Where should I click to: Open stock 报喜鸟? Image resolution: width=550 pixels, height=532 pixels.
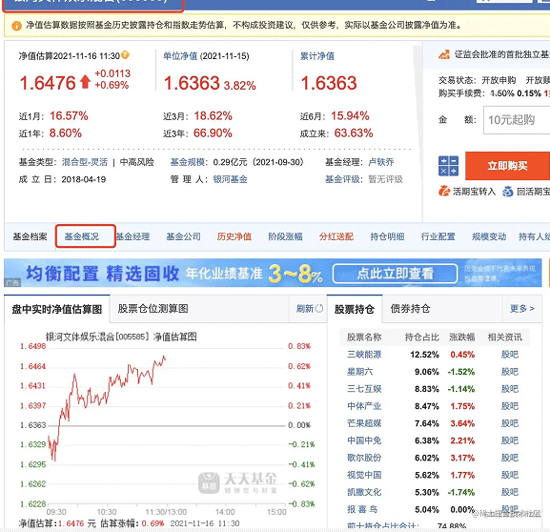click(362, 509)
